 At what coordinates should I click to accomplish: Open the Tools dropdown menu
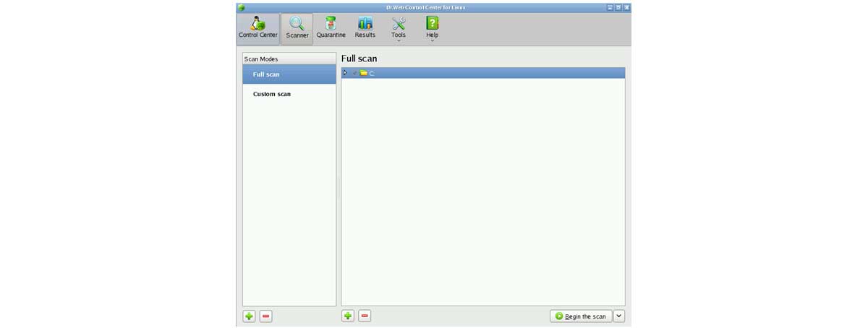pyautogui.click(x=399, y=29)
